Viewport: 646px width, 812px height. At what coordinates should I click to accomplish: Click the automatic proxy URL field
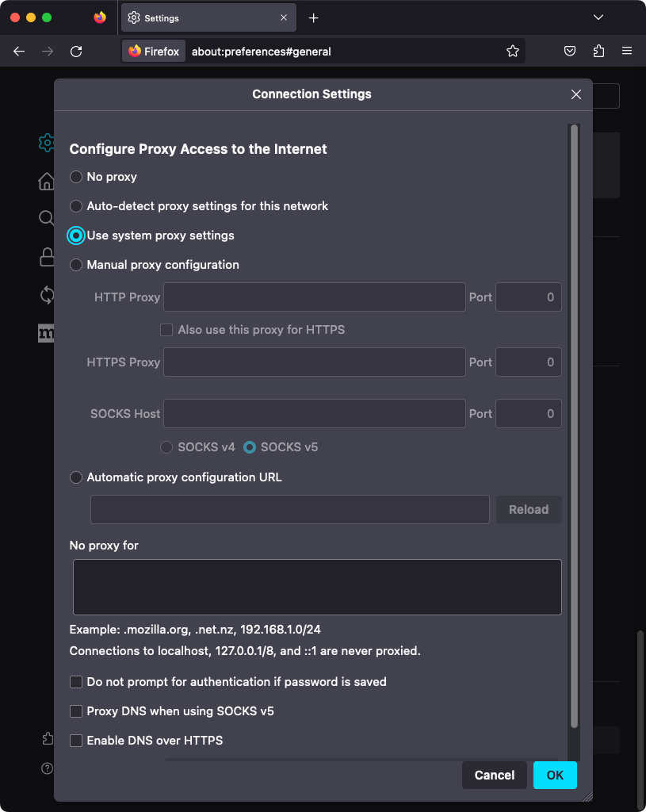click(x=290, y=510)
